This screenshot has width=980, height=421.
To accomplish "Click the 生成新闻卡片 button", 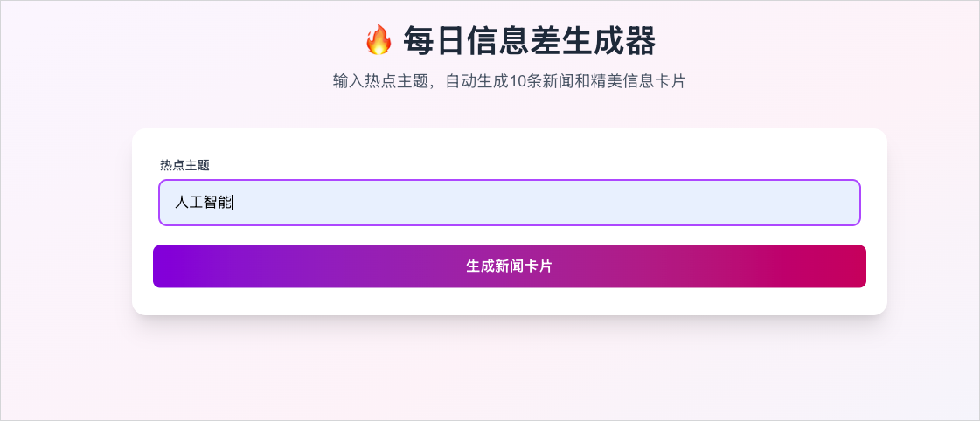I will click(x=510, y=266).
